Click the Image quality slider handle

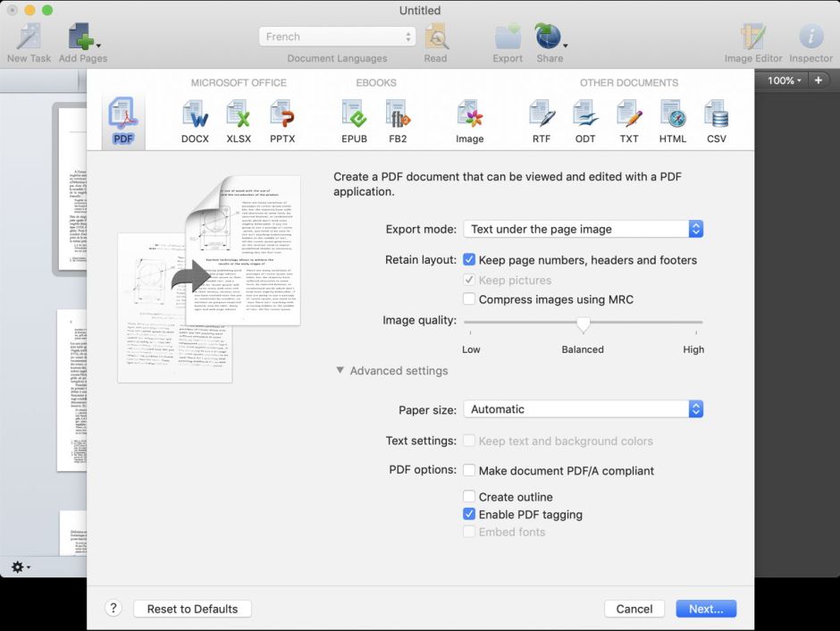(584, 323)
